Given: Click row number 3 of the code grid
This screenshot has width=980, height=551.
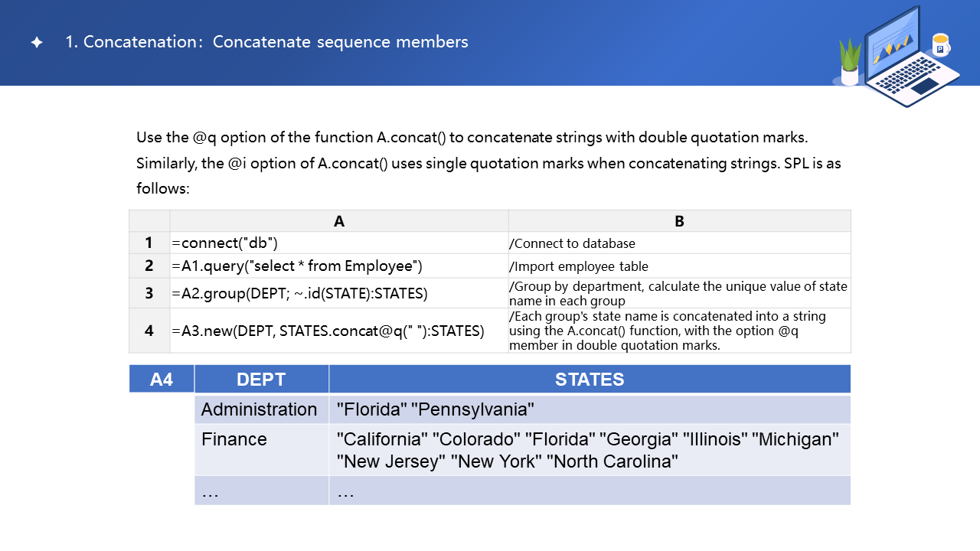Looking at the screenshot, I should click(x=149, y=293).
